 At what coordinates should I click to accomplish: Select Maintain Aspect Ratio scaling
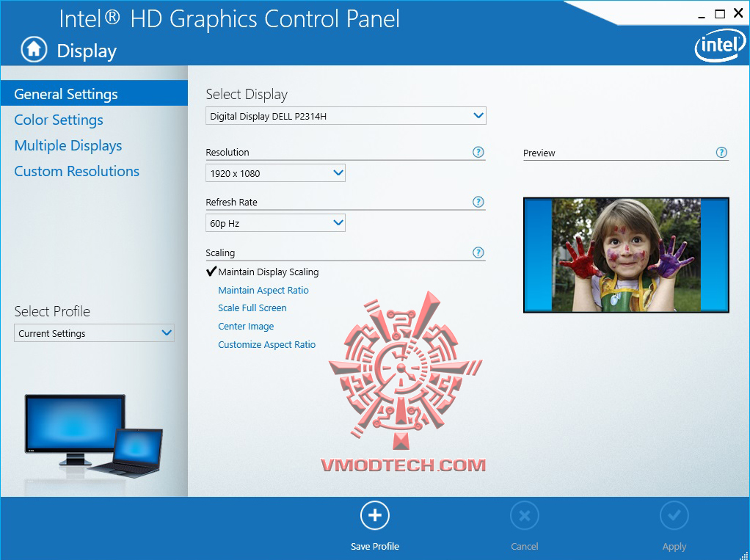pos(263,291)
